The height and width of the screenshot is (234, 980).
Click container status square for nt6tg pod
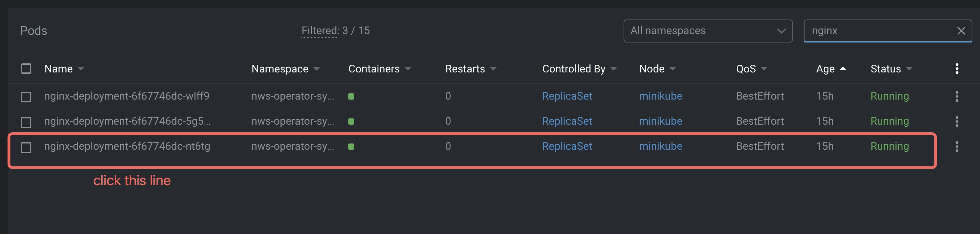pyautogui.click(x=351, y=147)
